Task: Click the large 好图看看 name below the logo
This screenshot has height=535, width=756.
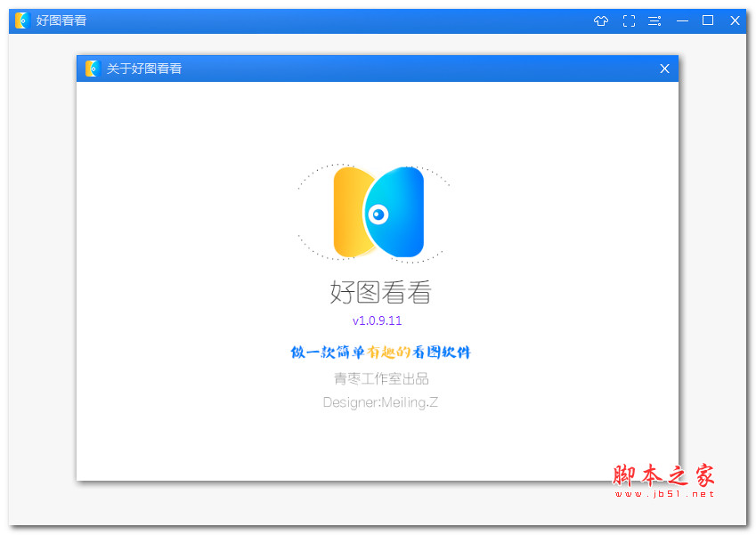Action: 380,292
